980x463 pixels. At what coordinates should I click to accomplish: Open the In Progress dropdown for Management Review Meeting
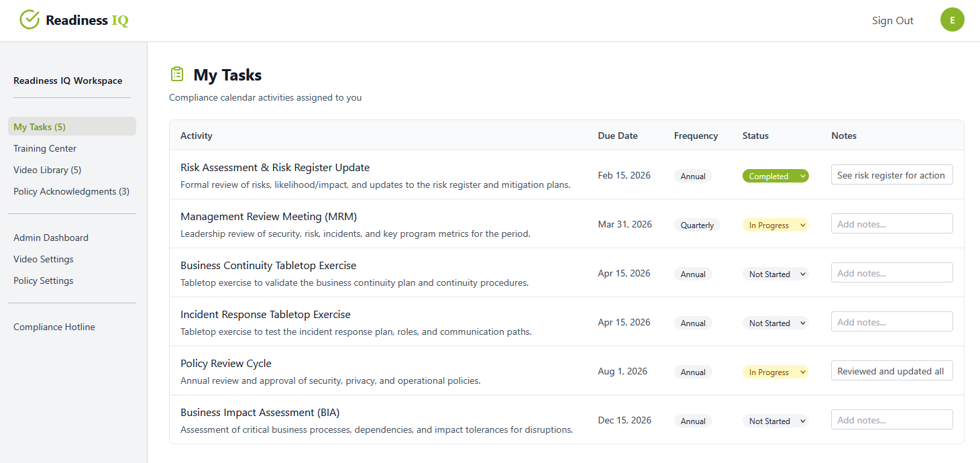pyautogui.click(x=775, y=224)
